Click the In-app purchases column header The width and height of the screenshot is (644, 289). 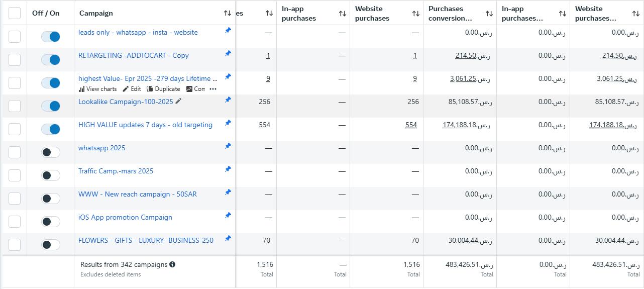coord(299,14)
